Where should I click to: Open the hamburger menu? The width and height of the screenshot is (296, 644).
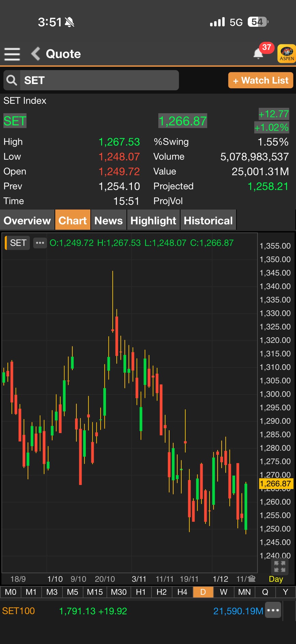click(12, 54)
